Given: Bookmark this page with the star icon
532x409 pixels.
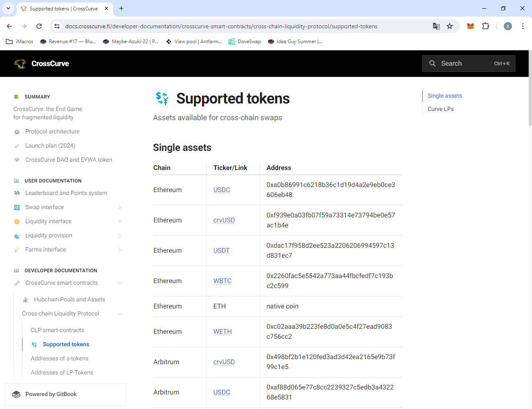Looking at the screenshot, I should (450, 26).
